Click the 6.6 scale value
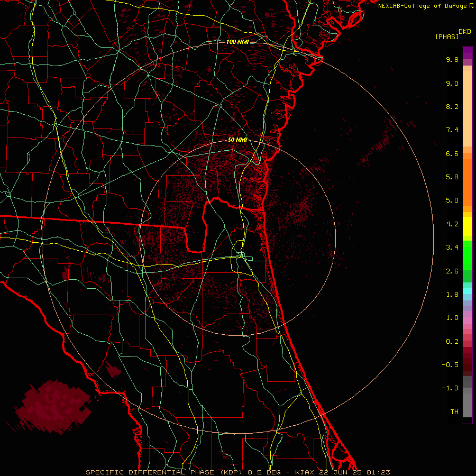Viewport: 476px width, 476px height. [452, 153]
